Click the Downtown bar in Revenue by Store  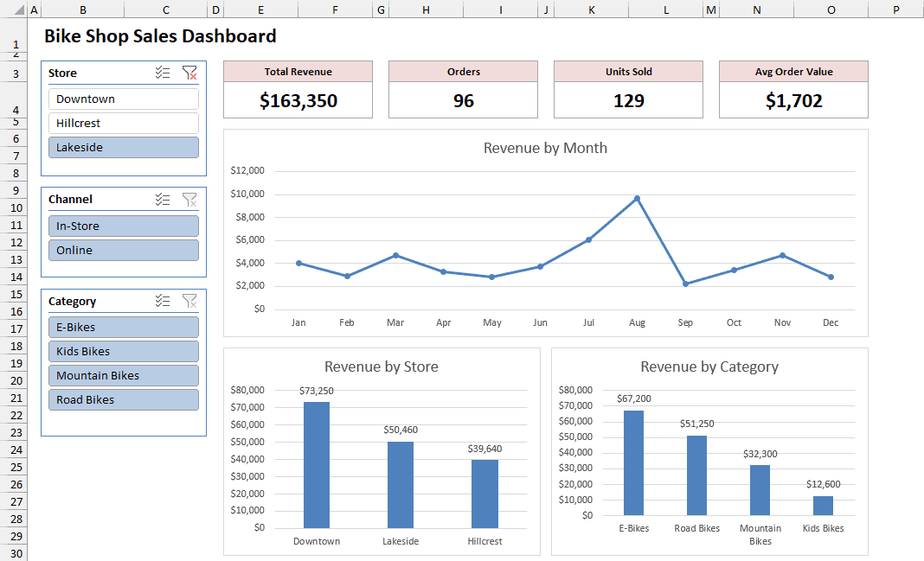[317, 465]
